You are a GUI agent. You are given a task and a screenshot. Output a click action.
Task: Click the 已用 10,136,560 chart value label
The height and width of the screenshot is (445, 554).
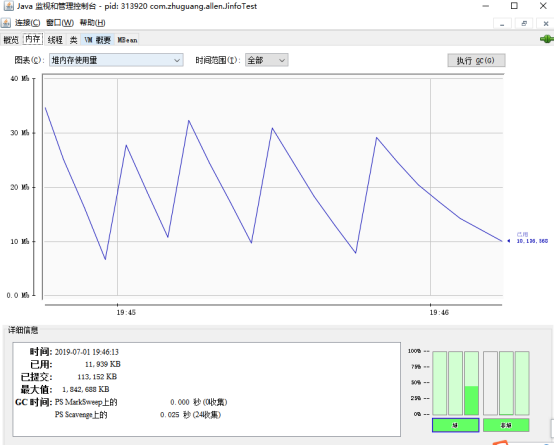(532, 238)
